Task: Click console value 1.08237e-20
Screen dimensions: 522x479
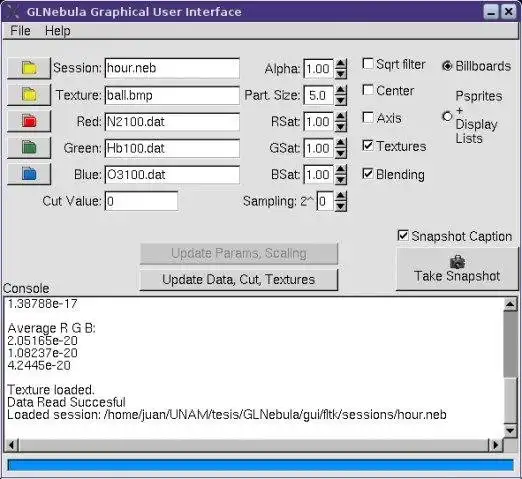Action: pos(42,353)
